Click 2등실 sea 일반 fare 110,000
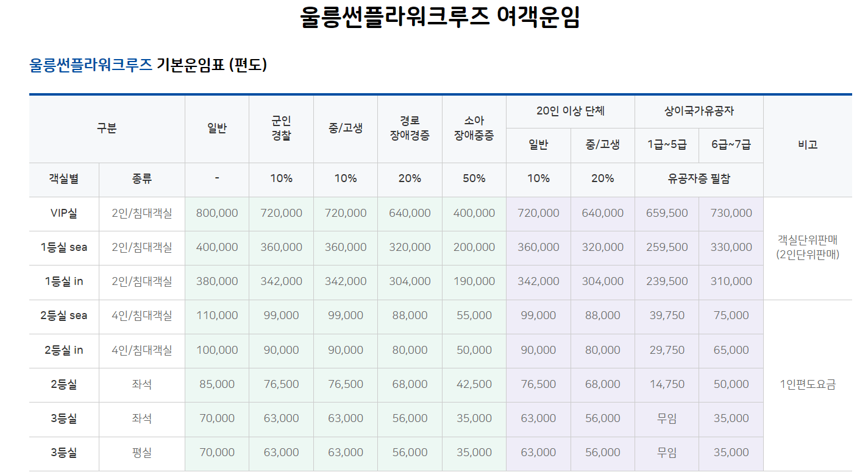The height and width of the screenshot is (475, 868). point(217,315)
